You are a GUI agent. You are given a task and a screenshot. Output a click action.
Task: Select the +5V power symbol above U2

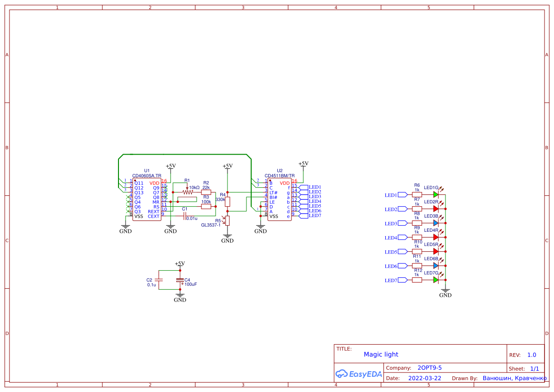tap(303, 164)
